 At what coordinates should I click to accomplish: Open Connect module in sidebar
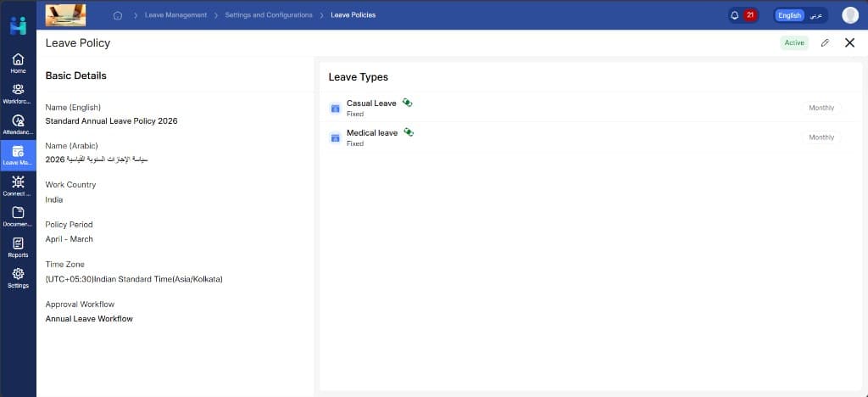click(18, 186)
